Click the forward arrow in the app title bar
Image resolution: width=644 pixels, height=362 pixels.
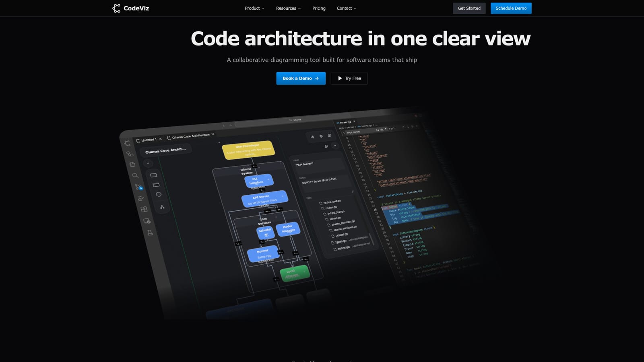(231, 125)
